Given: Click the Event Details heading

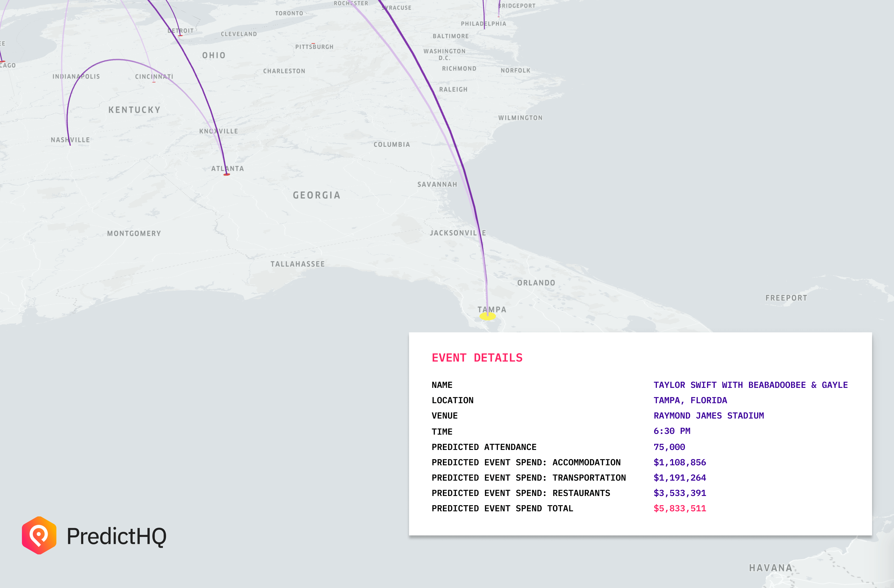Looking at the screenshot, I should tap(477, 358).
